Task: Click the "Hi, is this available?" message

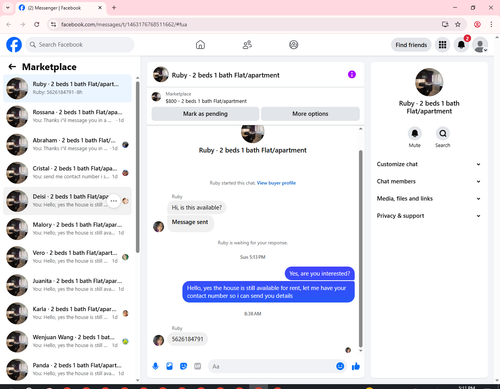Action: coord(197,207)
